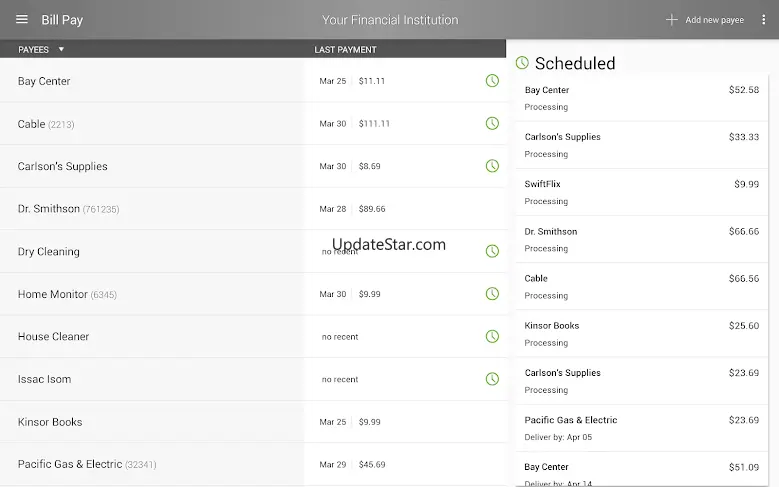Open the scheduled SwiftFlix $9.99 payment

click(641, 192)
